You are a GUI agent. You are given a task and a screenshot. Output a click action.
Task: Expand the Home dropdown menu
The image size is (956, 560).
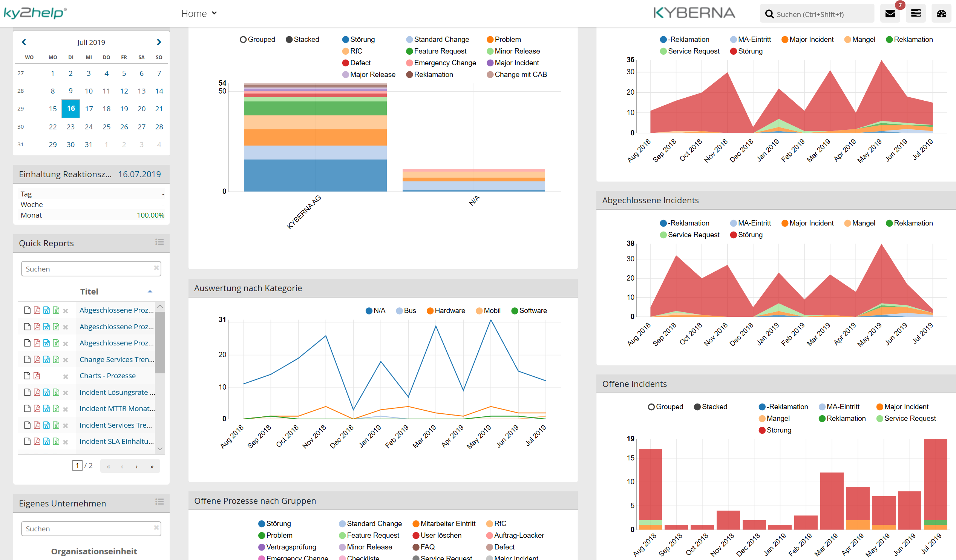(x=199, y=14)
